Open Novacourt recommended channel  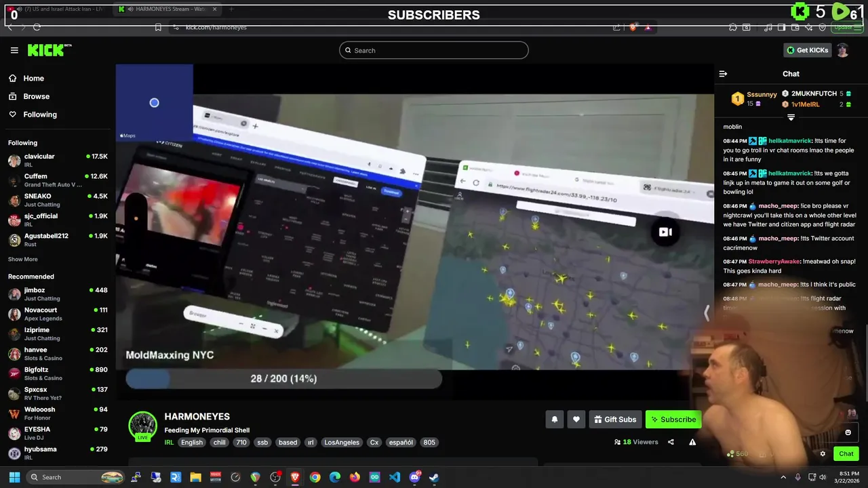click(x=58, y=314)
